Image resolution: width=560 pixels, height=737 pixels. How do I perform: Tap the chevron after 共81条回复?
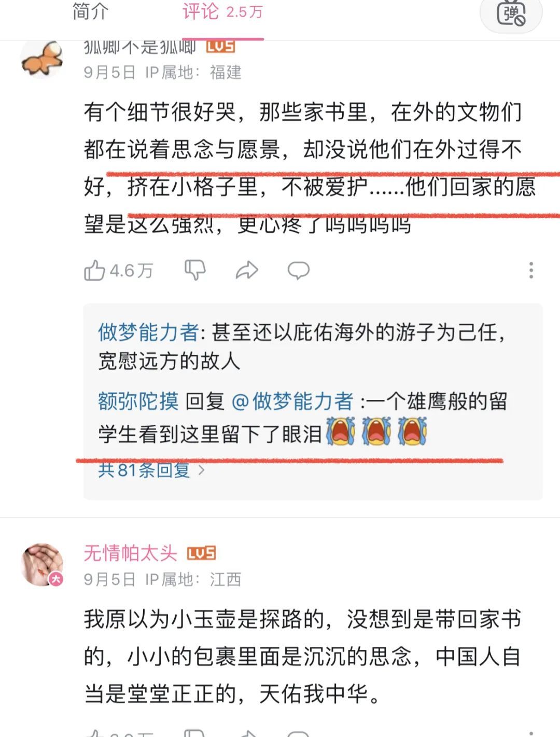[x=201, y=470]
